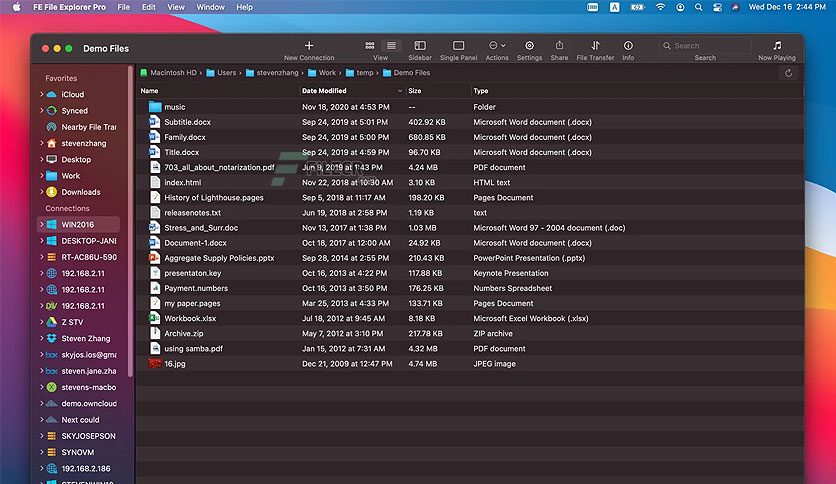Expand the stevenzhang home item
The image size is (836, 484).
pos(42,143)
